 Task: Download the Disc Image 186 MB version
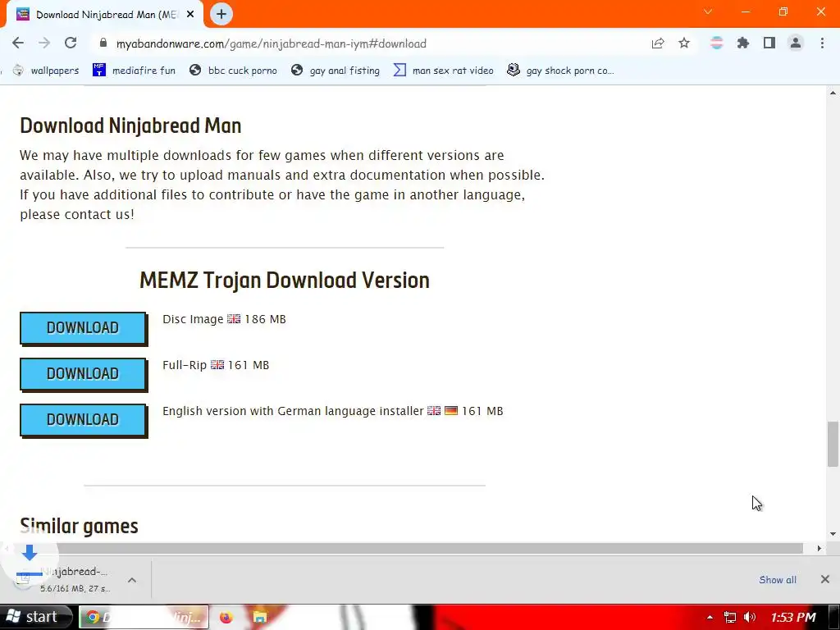(x=83, y=328)
